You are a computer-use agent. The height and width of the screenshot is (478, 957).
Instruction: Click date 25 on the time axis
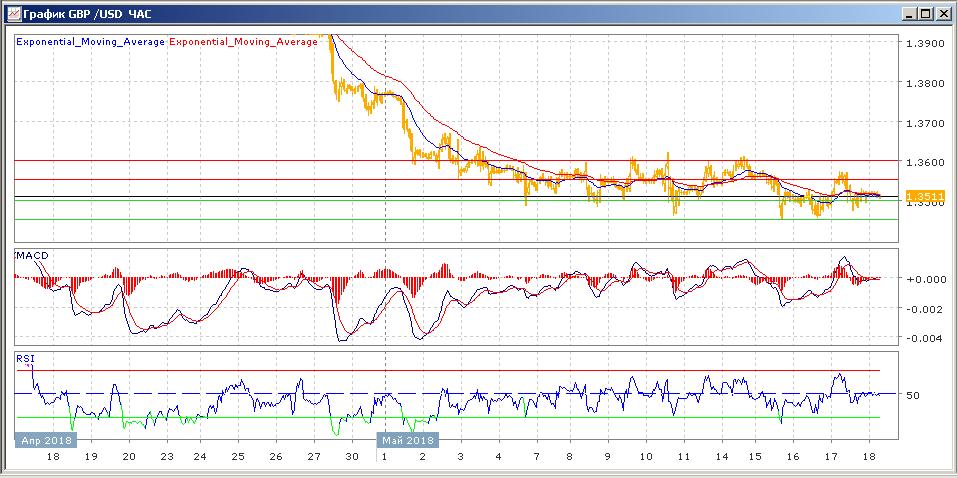(238, 456)
